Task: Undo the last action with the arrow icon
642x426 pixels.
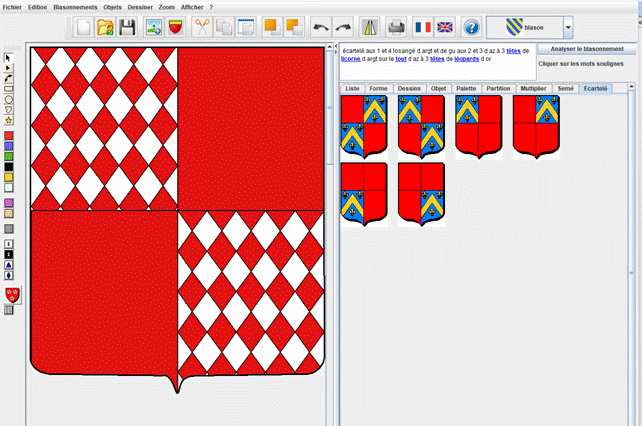Action: [x=321, y=27]
